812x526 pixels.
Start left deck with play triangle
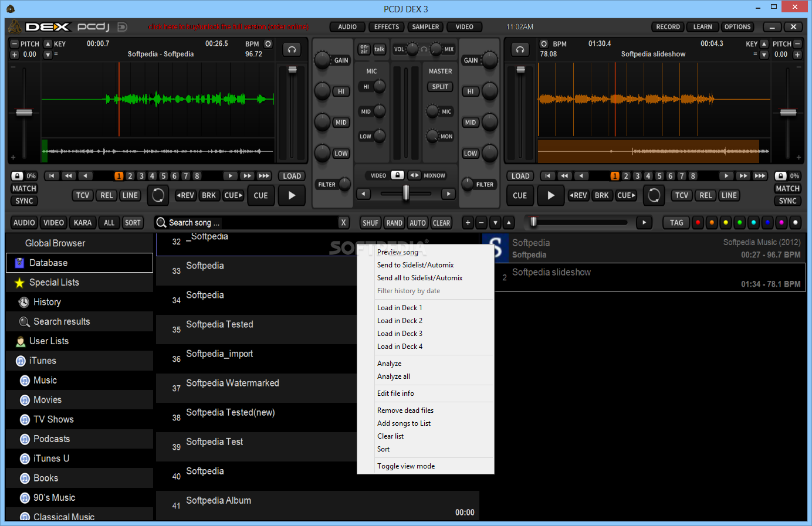(x=292, y=195)
